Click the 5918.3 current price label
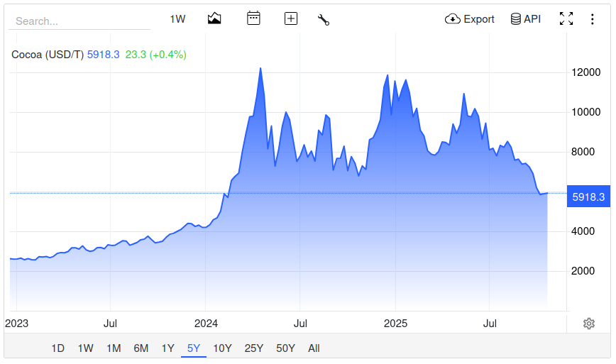 (x=588, y=197)
